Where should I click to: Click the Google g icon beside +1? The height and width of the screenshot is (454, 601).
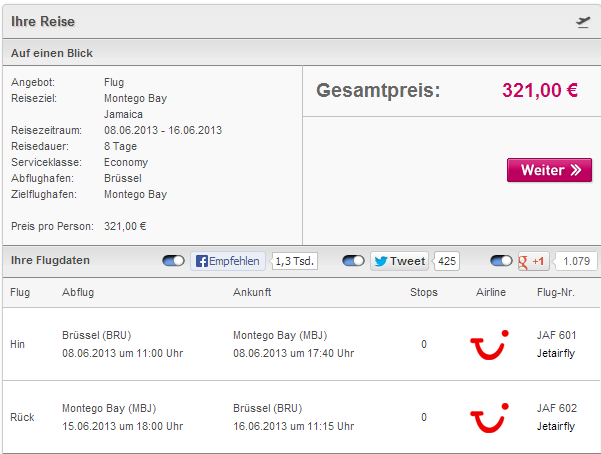coord(523,262)
